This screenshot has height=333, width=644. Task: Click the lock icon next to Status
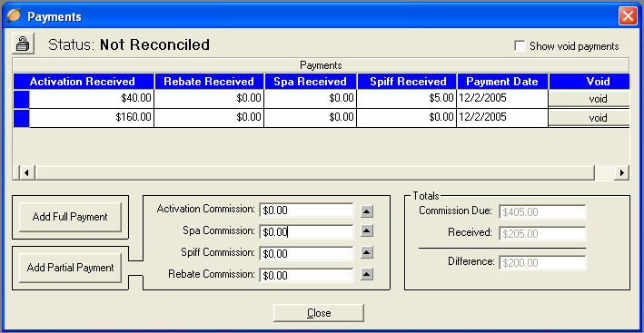coord(23,44)
